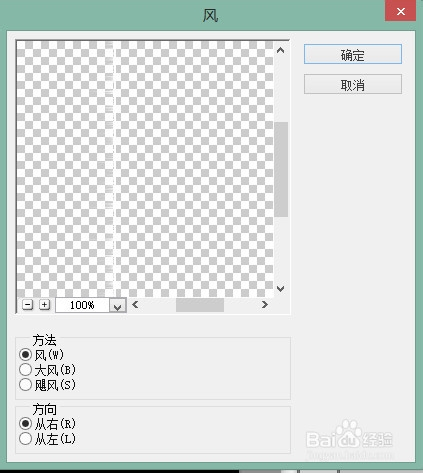Viewport: 423px width, 473px height.
Task: Click the zoom in plus icon
Action: click(44, 305)
